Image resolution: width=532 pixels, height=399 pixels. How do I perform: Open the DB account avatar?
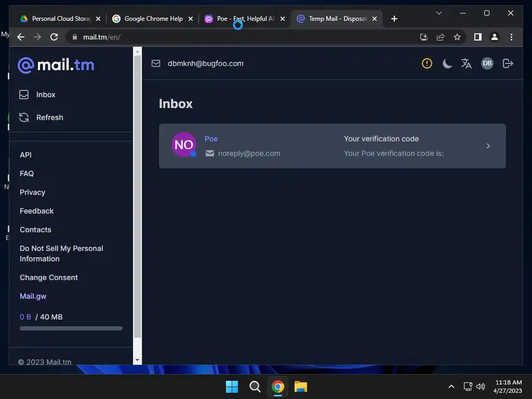[x=487, y=63]
